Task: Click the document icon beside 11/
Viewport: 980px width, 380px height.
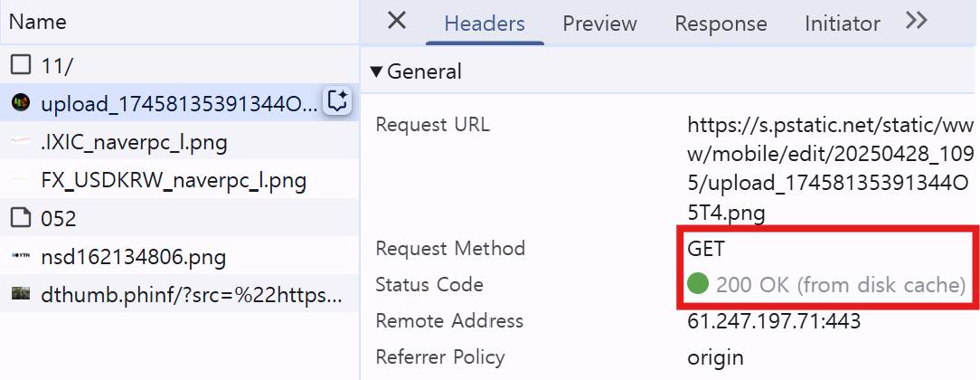Action: coord(22,63)
